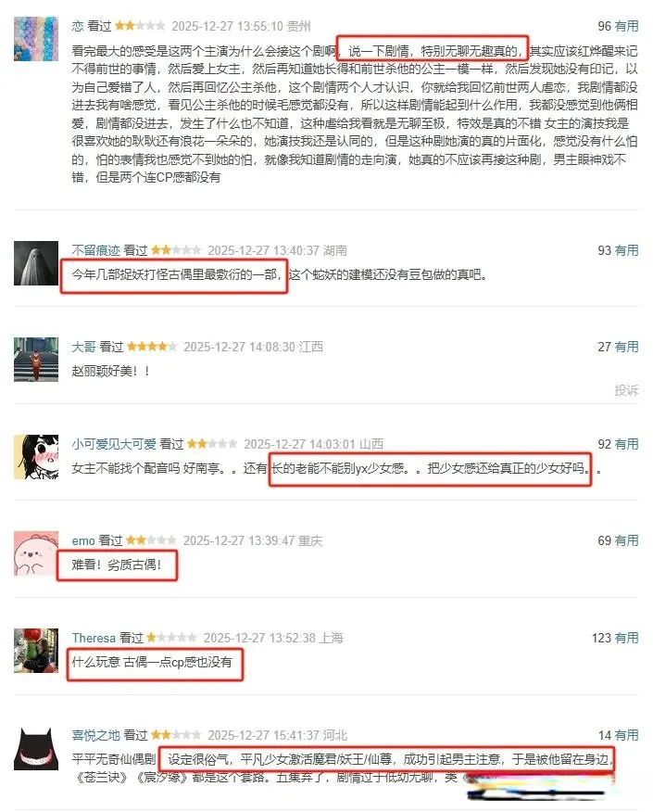Visit username link 恋
Viewport: 653px width, 812px height.
[78, 26]
